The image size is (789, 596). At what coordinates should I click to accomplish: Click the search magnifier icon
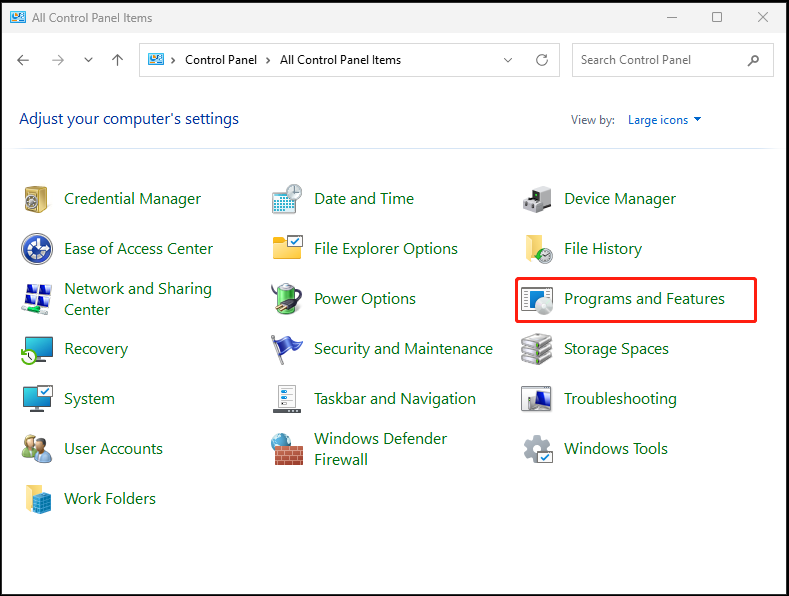[x=753, y=60]
